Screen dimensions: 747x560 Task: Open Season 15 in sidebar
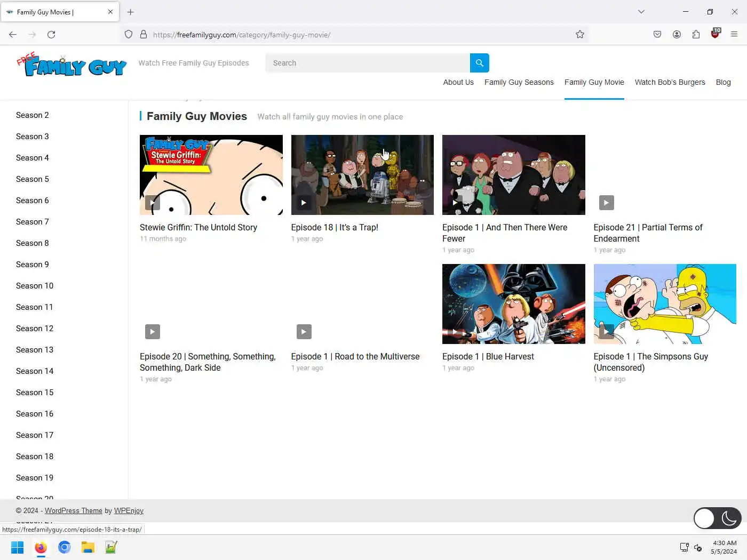click(x=35, y=393)
